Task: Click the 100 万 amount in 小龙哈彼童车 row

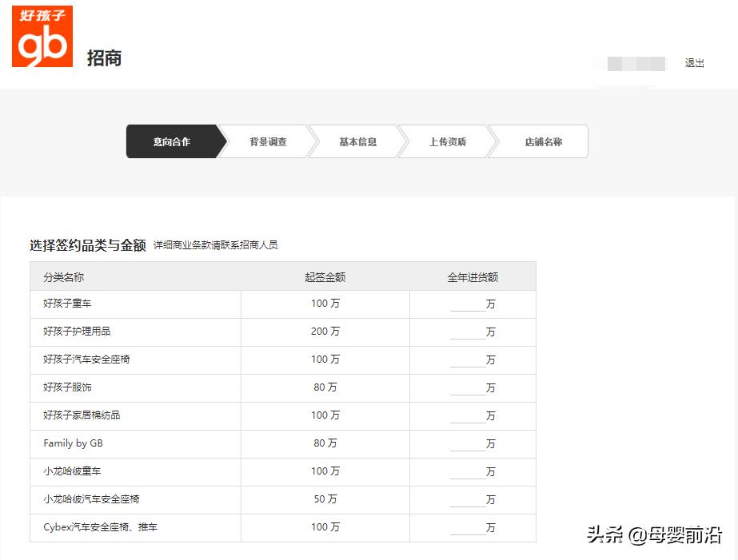Action: (x=325, y=471)
